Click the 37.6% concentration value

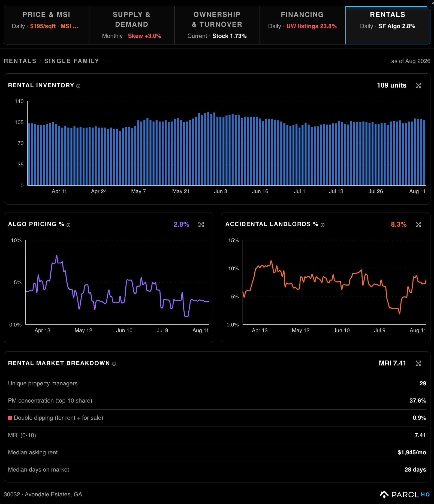point(418,401)
